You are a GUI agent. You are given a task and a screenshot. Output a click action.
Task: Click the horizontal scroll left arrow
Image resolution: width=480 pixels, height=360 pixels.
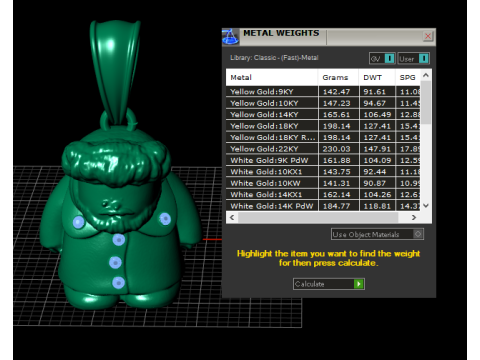click(x=232, y=217)
